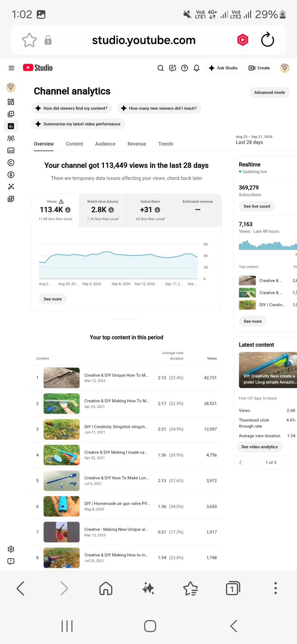Ask how many new viewers reached
Viewport: 297px width, 644px height.
159,108
